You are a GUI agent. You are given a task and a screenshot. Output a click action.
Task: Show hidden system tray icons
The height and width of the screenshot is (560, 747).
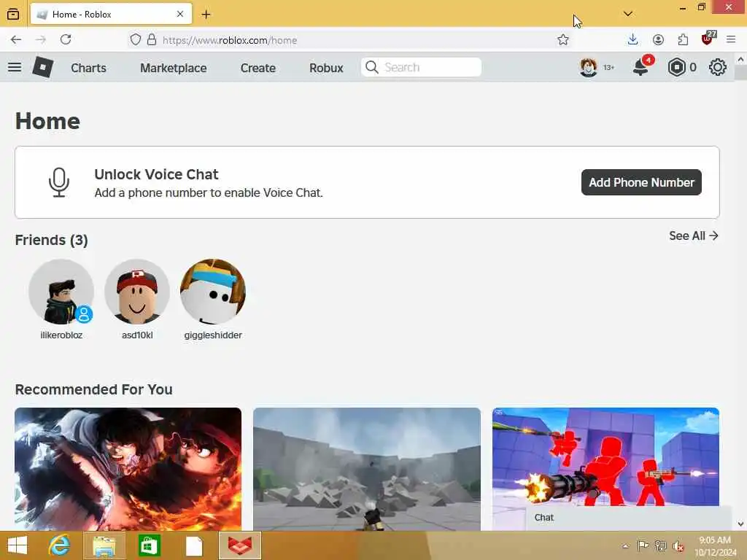625,546
